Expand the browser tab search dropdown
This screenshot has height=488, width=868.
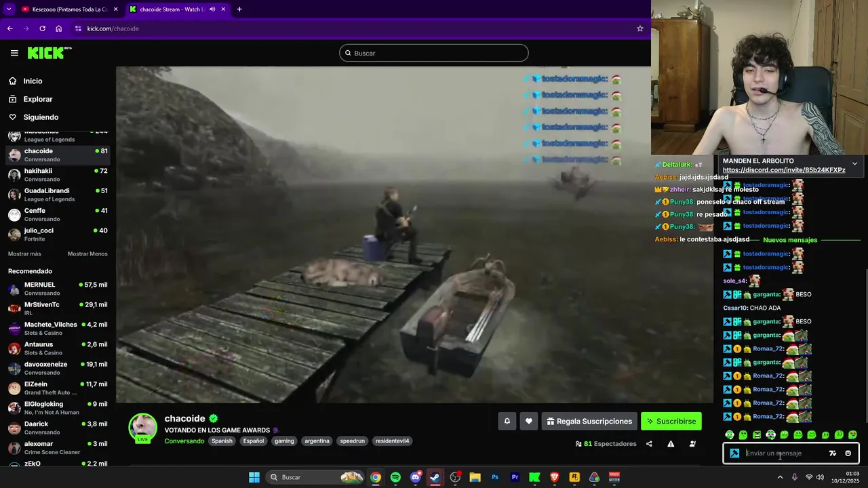point(9,9)
